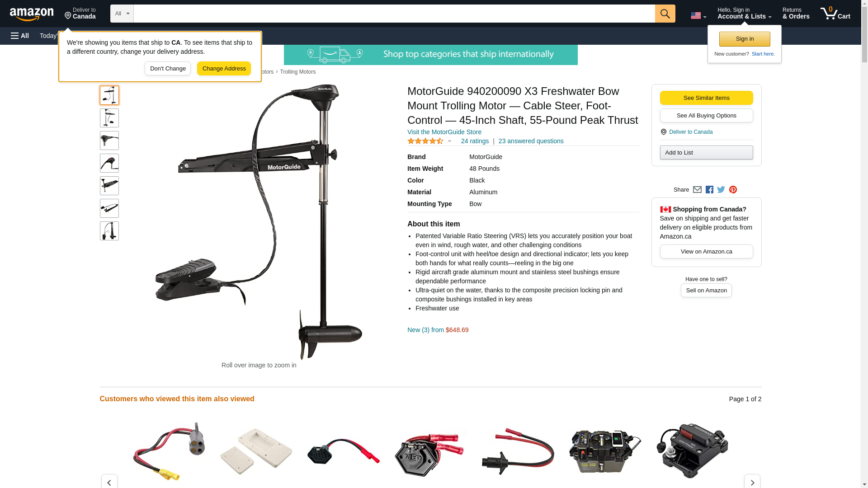This screenshot has width=868, height=488.
Task: Open the language flag dropdown
Action: 698,16
